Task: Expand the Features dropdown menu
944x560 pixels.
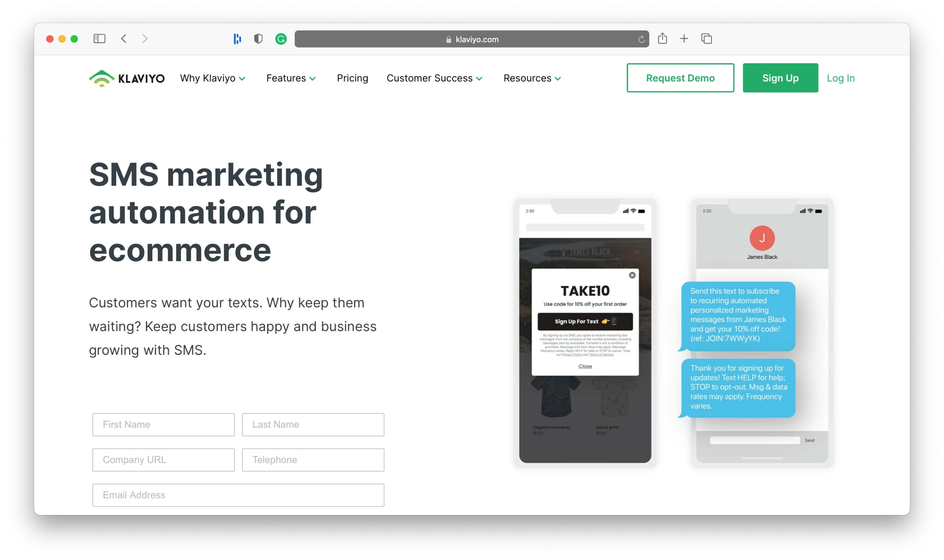Action: point(291,78)
